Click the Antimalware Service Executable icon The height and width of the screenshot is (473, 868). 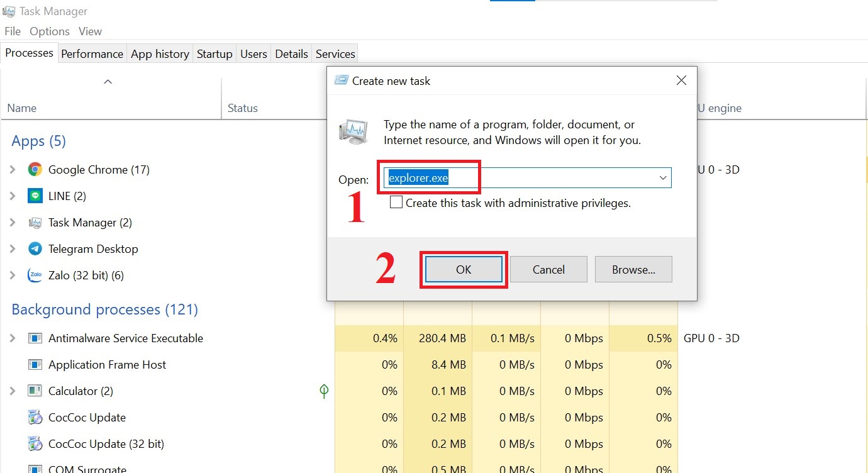point(35,338)
